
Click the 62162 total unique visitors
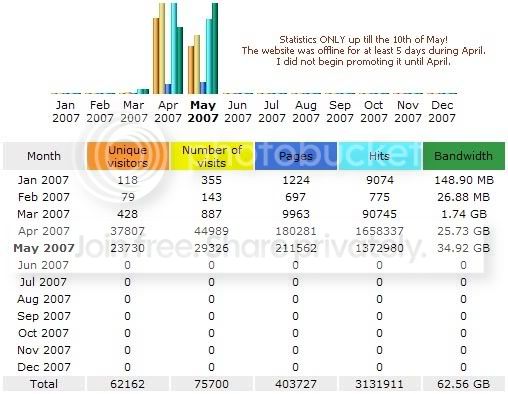tap(128, 384)
